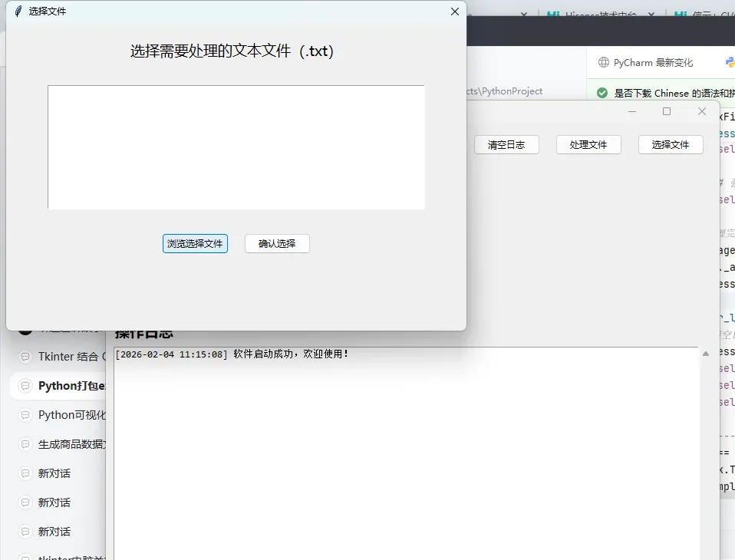Viewport: 735px width, 560px height.
Task: Minimize the main tool window
Action: [632, 111]
